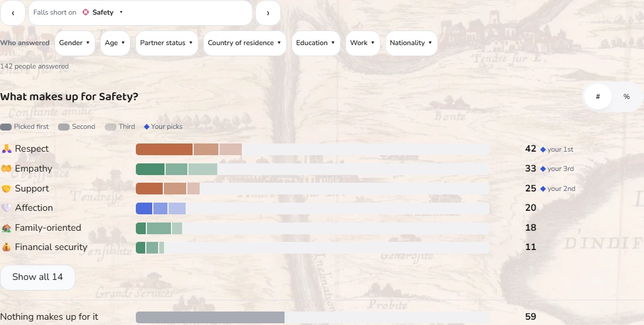Click the Financial security results bar
644x325 pixels.
tap(313, 248)
